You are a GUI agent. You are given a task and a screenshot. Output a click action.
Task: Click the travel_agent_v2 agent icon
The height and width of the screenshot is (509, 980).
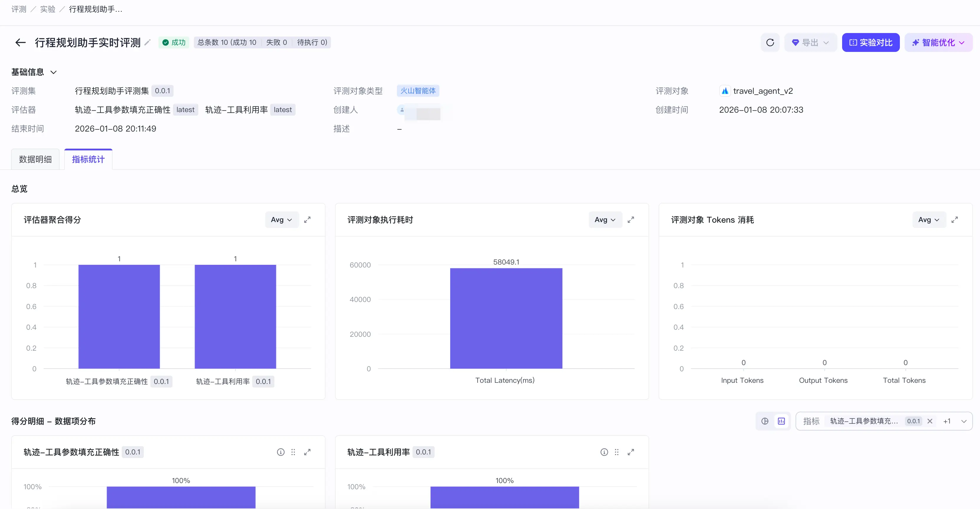725,91
